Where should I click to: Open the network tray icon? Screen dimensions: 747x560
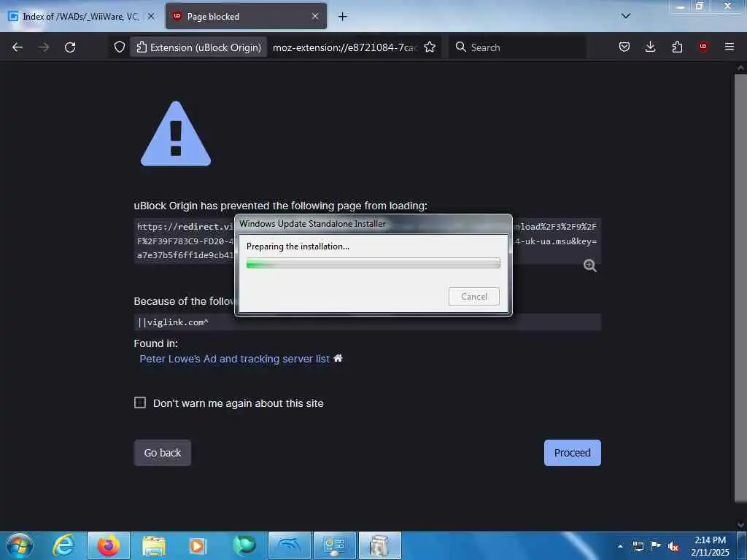tap(638, 546)
